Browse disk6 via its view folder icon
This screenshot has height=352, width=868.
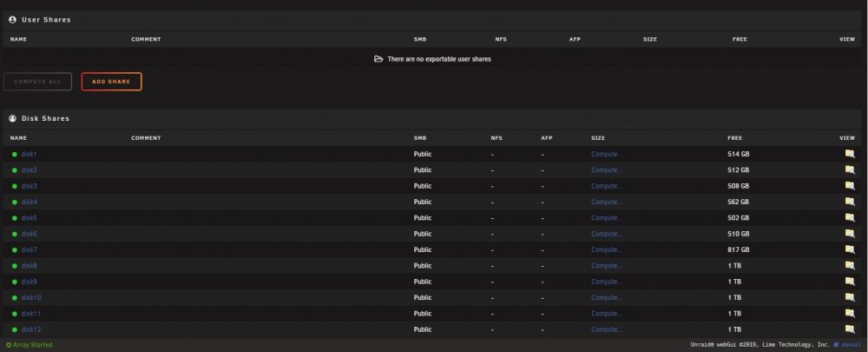pyautogui.click(x=849, y=234)
